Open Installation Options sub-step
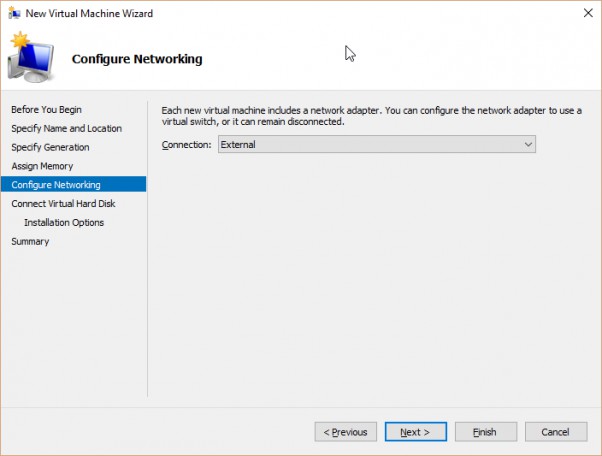 [x=64, y=222]
